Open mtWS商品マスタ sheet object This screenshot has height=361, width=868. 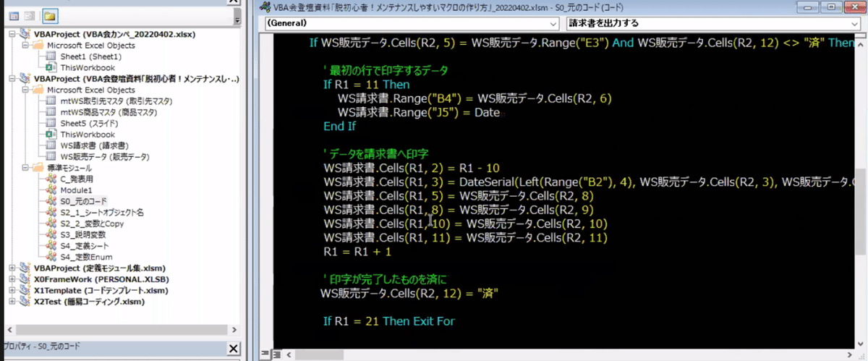(109, 112)
